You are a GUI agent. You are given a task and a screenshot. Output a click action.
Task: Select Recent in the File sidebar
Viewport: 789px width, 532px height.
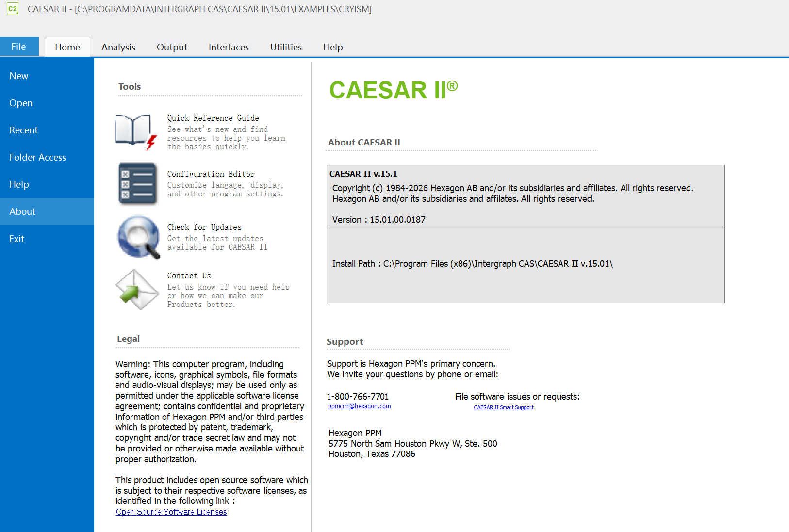[x=47, y=130]
